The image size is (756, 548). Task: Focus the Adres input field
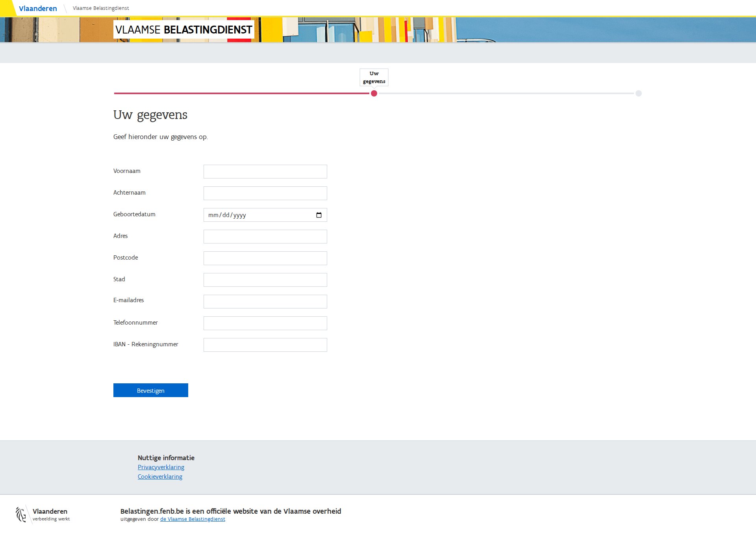(x=265, y=237)
